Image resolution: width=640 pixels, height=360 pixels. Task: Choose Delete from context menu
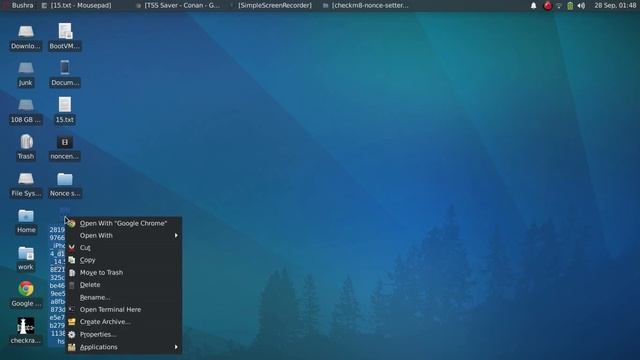tap(124, 285)
